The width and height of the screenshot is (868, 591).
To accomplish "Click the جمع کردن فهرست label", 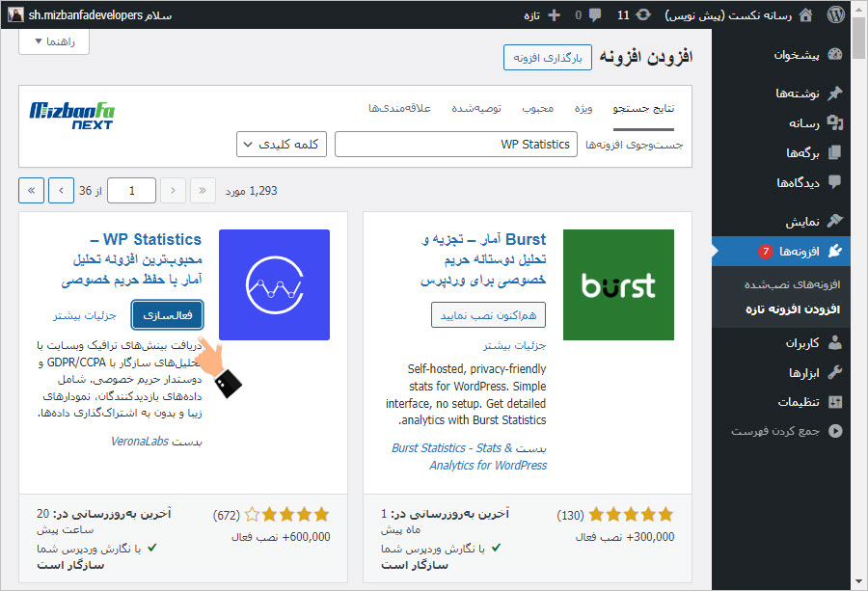I will pyautogui.click(x=775, y=431).
